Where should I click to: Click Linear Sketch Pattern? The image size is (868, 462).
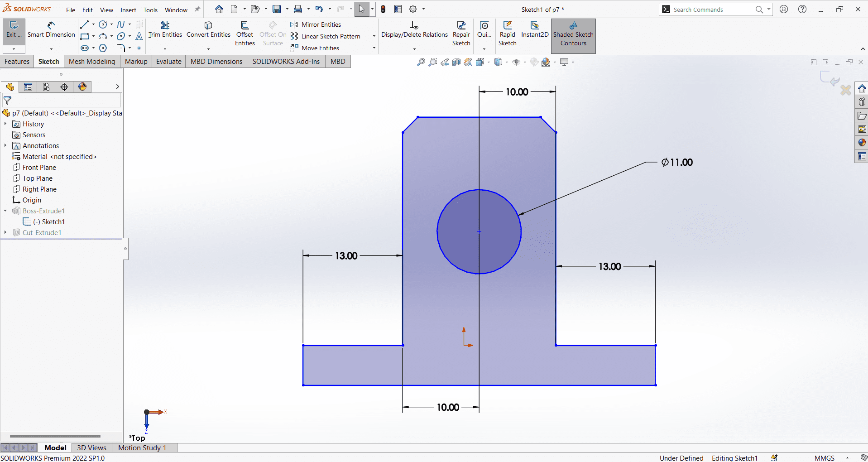tap(326, 36)
